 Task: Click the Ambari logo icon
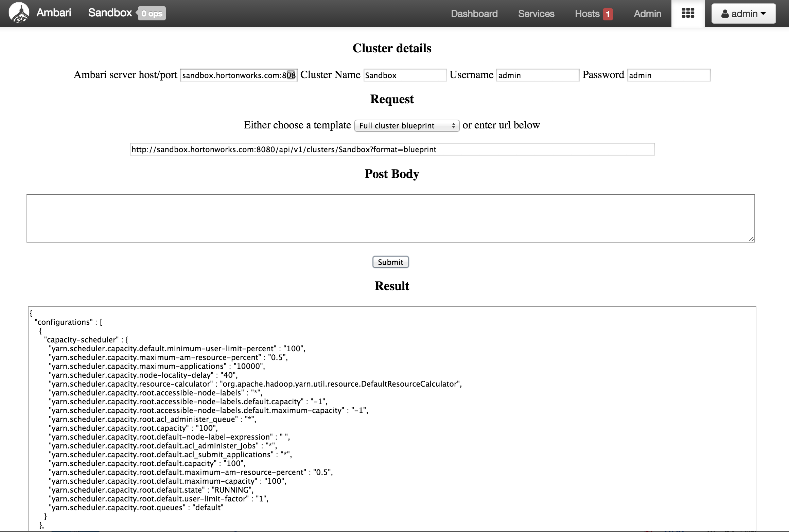click(x=19, y=13)
